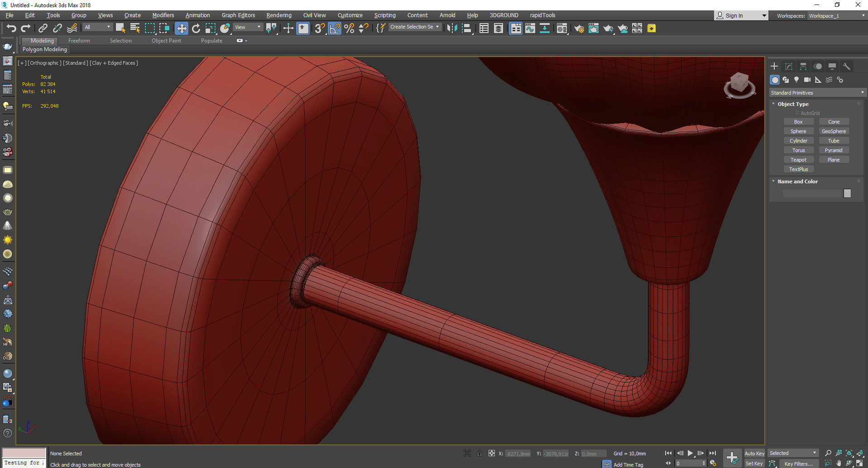Viewport: 868px width, 468px height.
Task: Toggle Set Key mode
Action: [754, 463]
